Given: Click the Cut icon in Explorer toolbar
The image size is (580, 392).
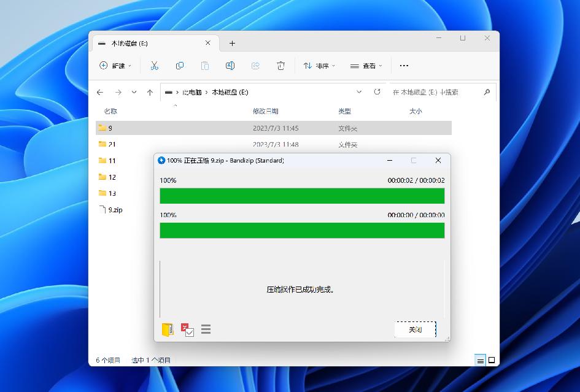Looking at the screenshot, I should (x=154, y=66).
